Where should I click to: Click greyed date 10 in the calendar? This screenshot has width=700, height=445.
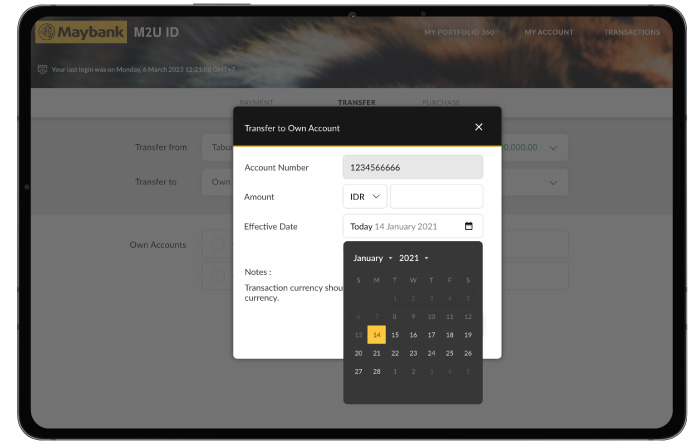click(x=431, y=316)
